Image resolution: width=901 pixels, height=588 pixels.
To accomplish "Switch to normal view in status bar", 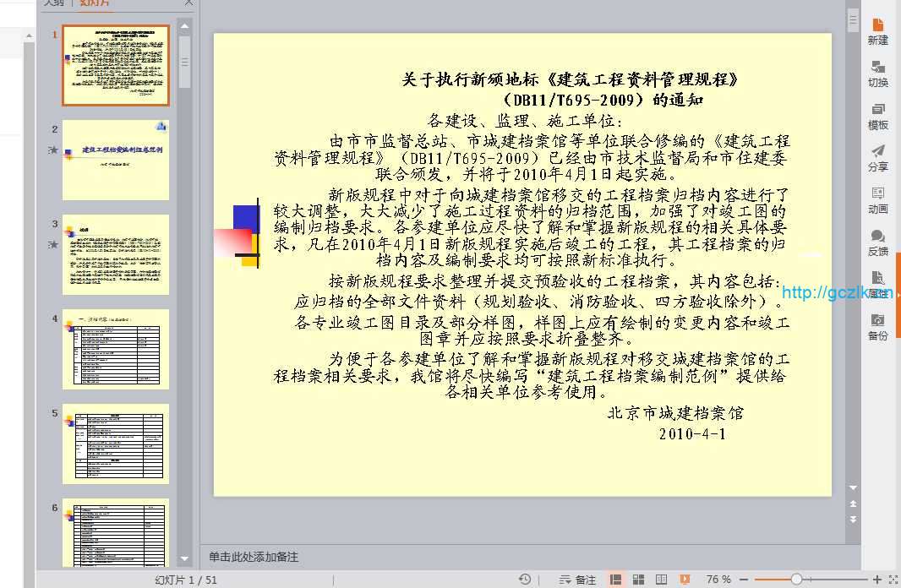I will [x=616, y=580].
